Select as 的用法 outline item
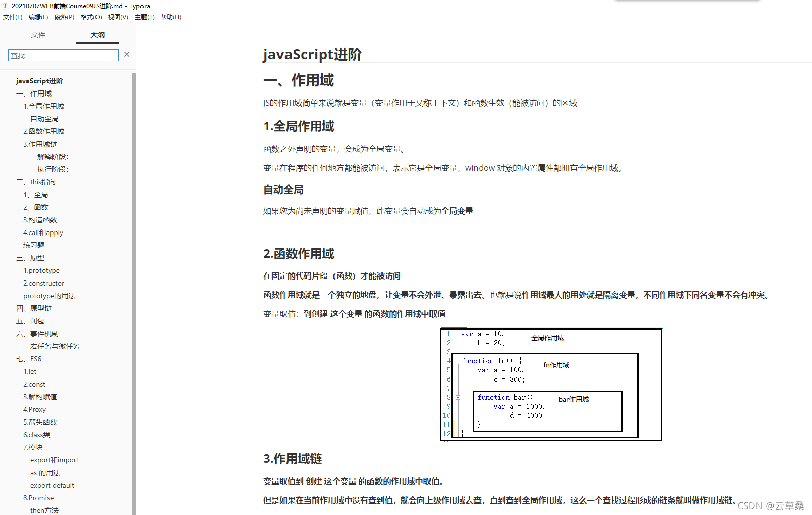This screenshot has height=515, width=812. [45, 473]
